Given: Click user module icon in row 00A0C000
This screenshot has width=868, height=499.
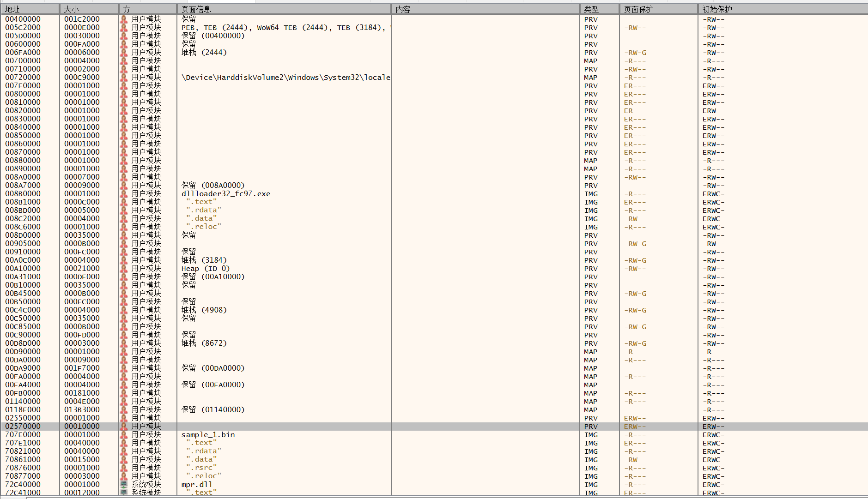Looking at the screenshot, I should [x=124, y=260].
